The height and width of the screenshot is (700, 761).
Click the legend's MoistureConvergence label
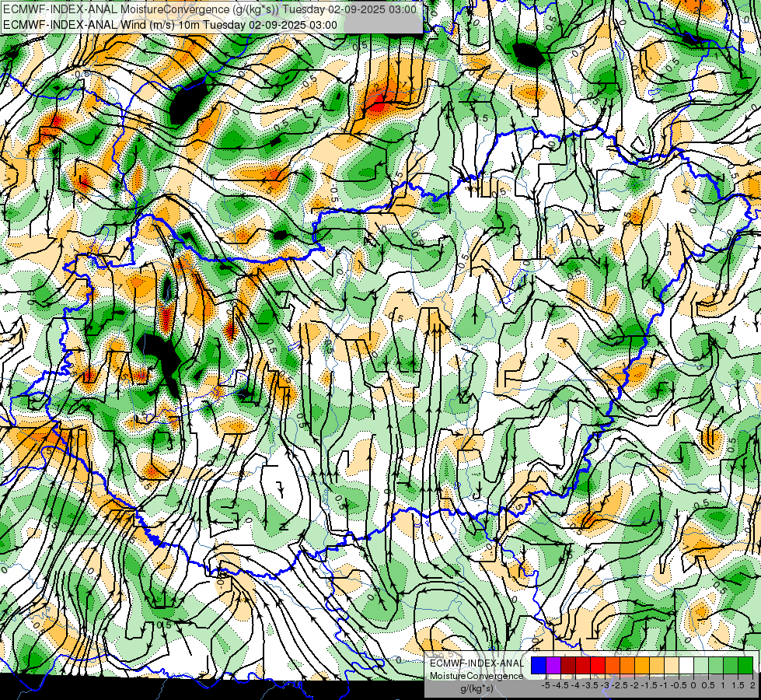(x=476, y=676)
